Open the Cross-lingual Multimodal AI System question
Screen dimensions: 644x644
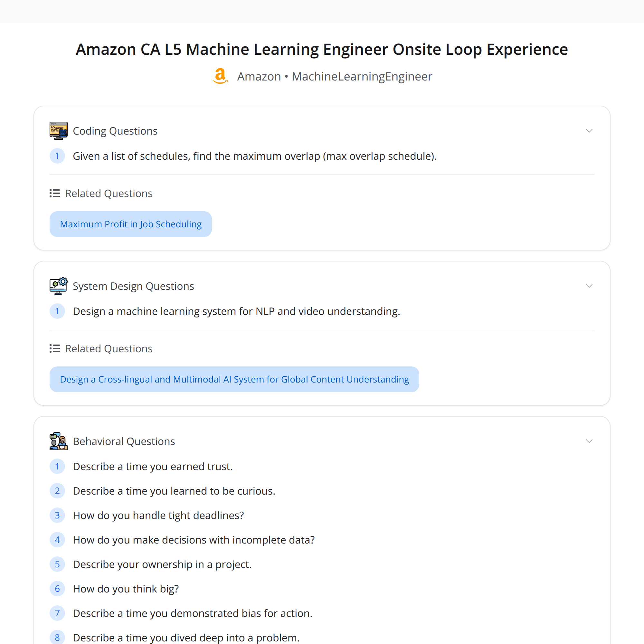pos(234,379)
